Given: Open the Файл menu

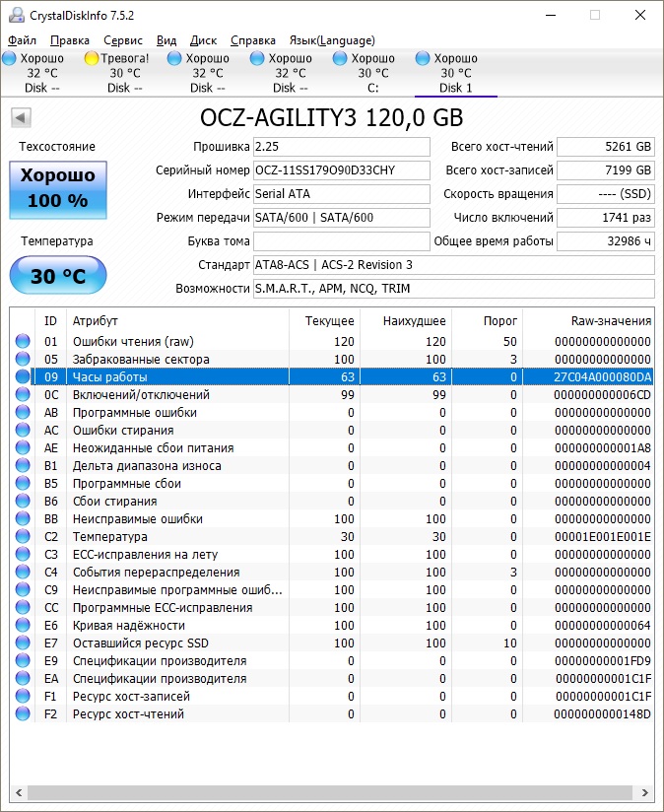Looking at the screenshot, I should tap(23, 40).
